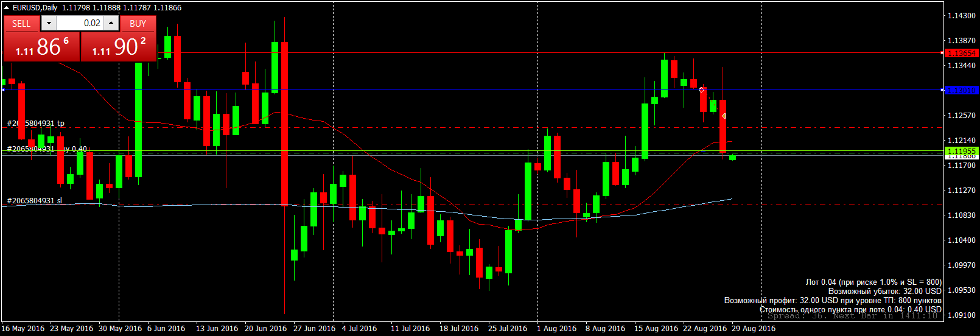This screenshot has width=980, height=336.
Task: Click the BUY button
Action: [x=138, y=23]
